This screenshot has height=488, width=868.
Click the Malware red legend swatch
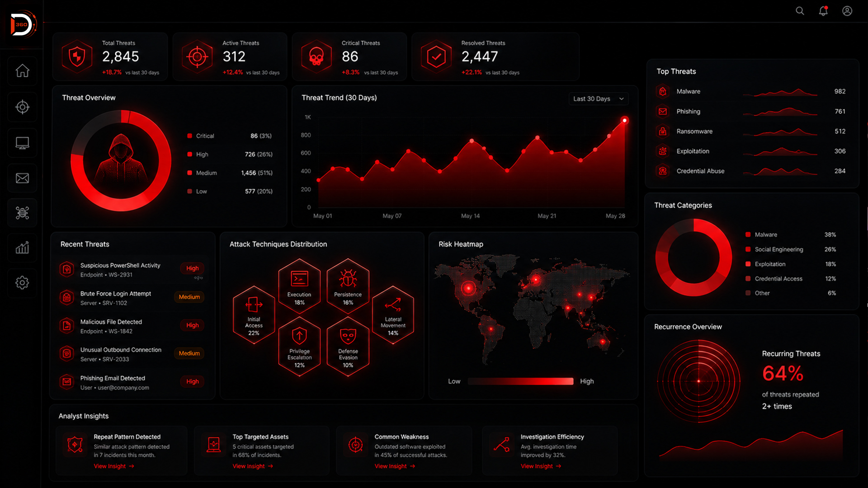[x=748, y=235]
